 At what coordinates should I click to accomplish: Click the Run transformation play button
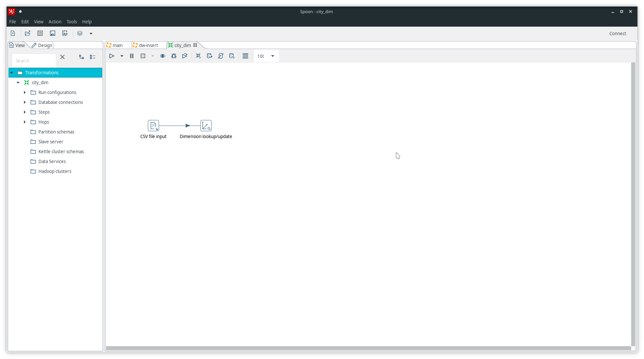click(112, 56)
